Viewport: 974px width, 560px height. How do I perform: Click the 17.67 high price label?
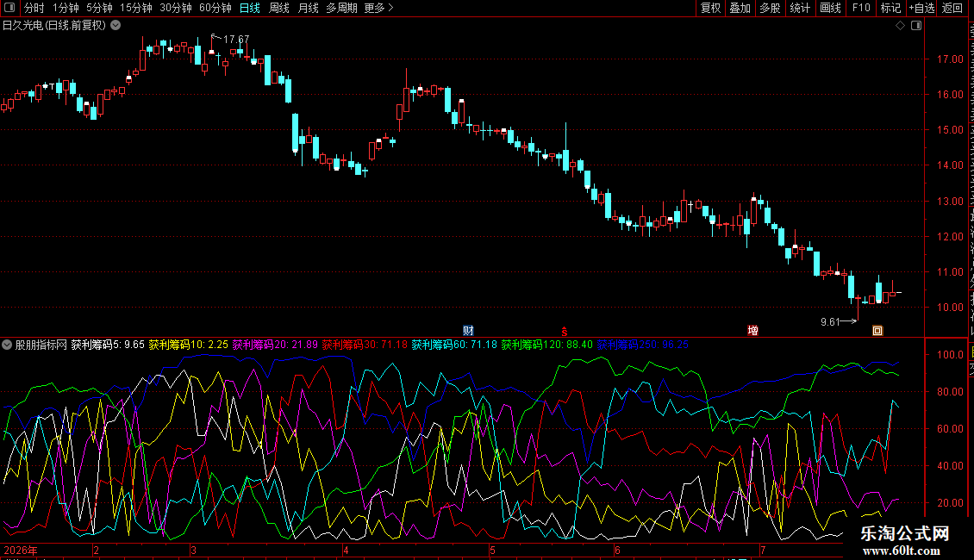tap(236, 39)
